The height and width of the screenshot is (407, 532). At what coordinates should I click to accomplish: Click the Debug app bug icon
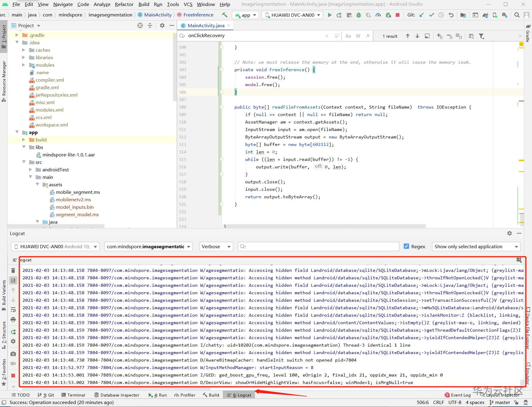point(359,15)
